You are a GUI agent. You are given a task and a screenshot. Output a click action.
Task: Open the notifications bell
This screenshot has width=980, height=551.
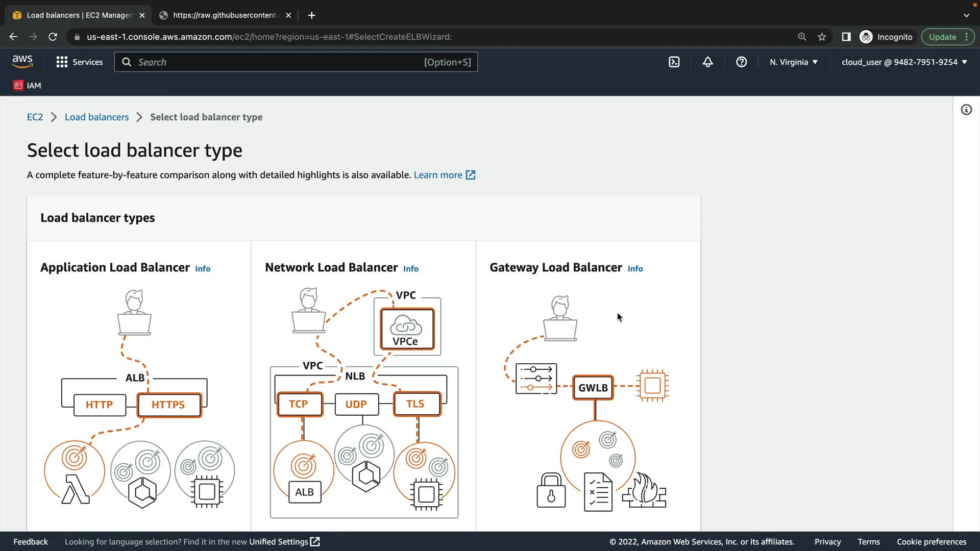pyautogui.click(x=707, y=62)
